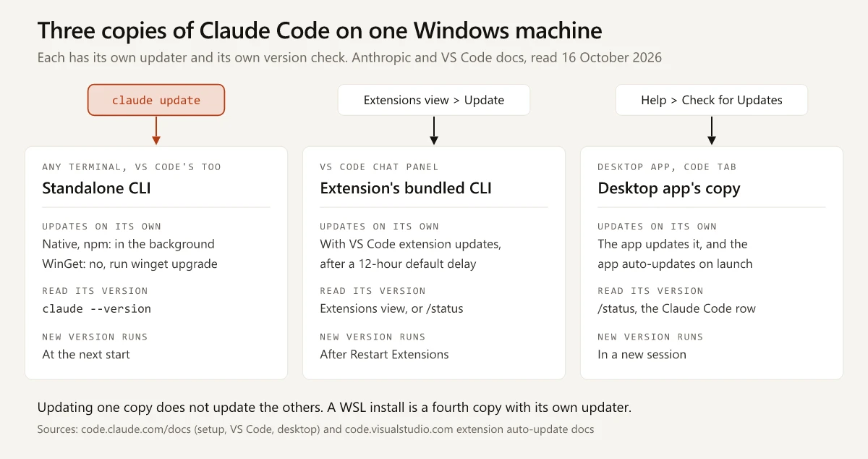This screenshot has height=459, width=868.
Task: Select the 'Standalone CLI' card heading
Action: (x=96, y=188)
